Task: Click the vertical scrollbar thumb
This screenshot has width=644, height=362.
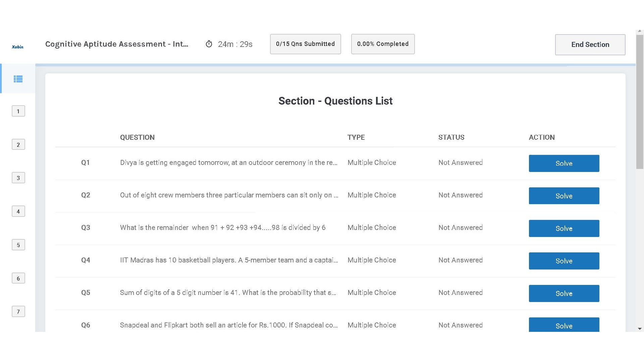Action: (x=640, y=102)
